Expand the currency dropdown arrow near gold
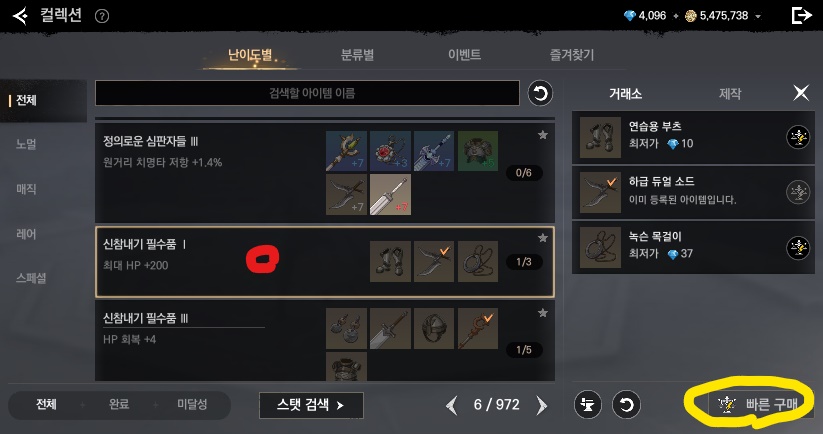This screenshot has height=434, width=823. click(758, 16)
